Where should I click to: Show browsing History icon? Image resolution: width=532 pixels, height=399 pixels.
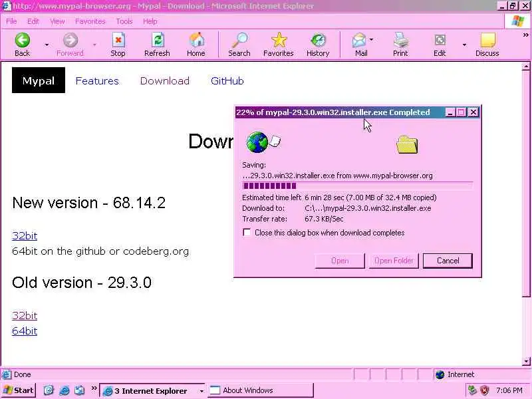[x=319, y=40]
